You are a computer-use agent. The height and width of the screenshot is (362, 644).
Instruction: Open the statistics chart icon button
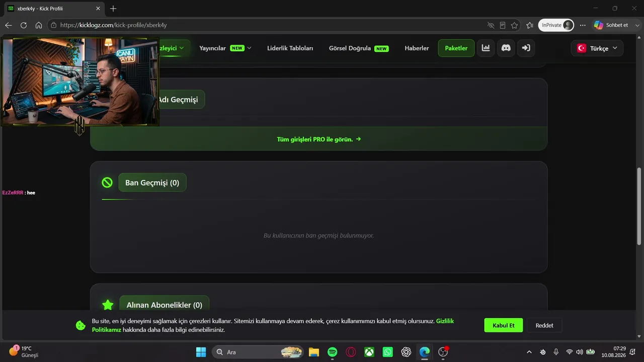pos(486,48)
